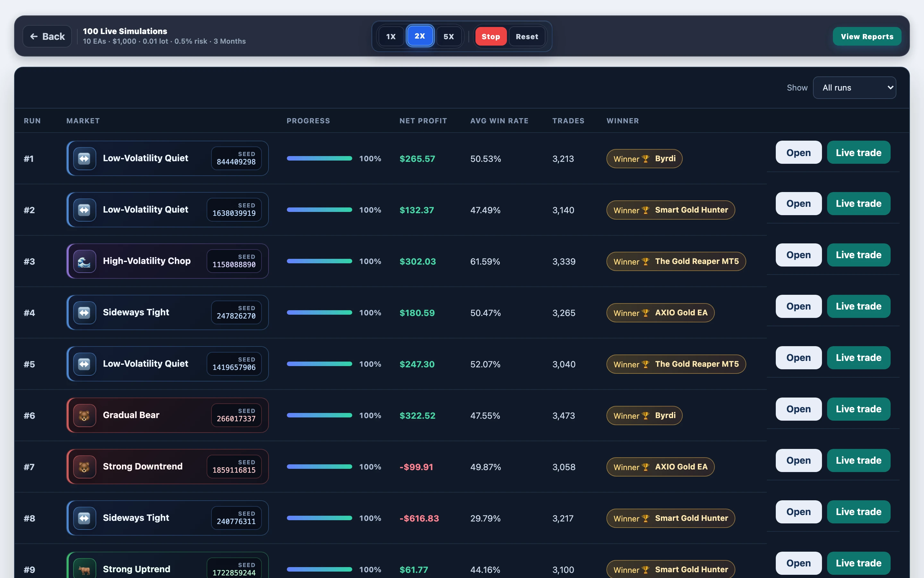Click the trophy icon in run #1 Byrdi badge

pos(646,159)
